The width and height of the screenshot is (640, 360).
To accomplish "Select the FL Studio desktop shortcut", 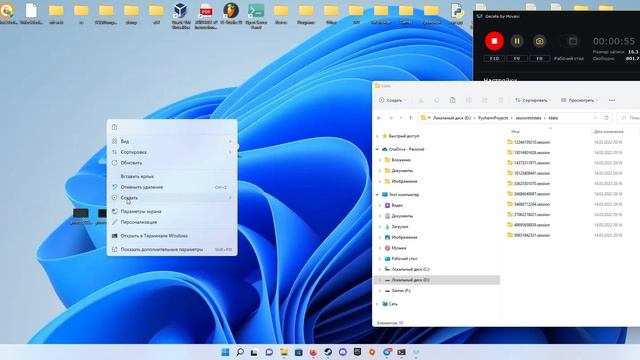I will 231,15.
